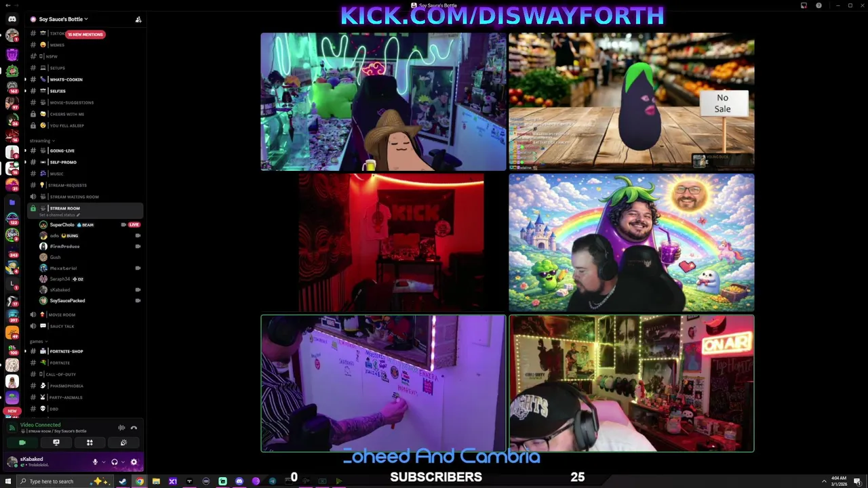Focus the ON AIR sign video tile
Viewport: 868px width, 488px height.
631,384
